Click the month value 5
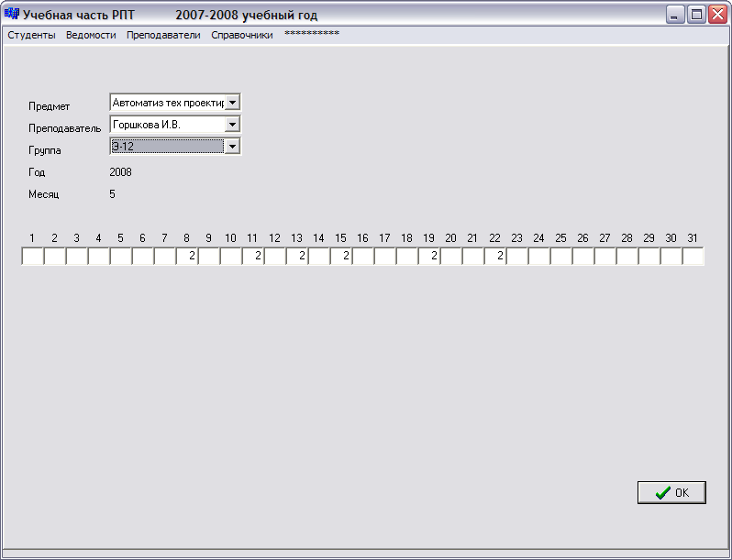732x560 pixels. click(112, 194)
